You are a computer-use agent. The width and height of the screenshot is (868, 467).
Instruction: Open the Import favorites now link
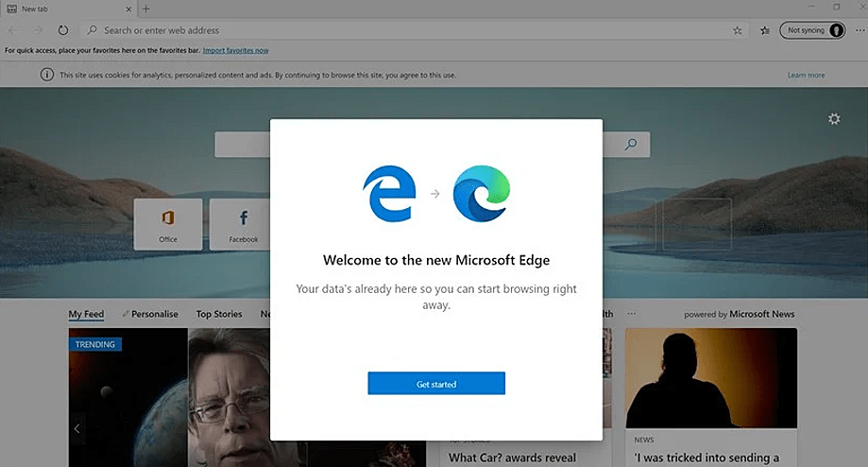(x=236, y=50)
